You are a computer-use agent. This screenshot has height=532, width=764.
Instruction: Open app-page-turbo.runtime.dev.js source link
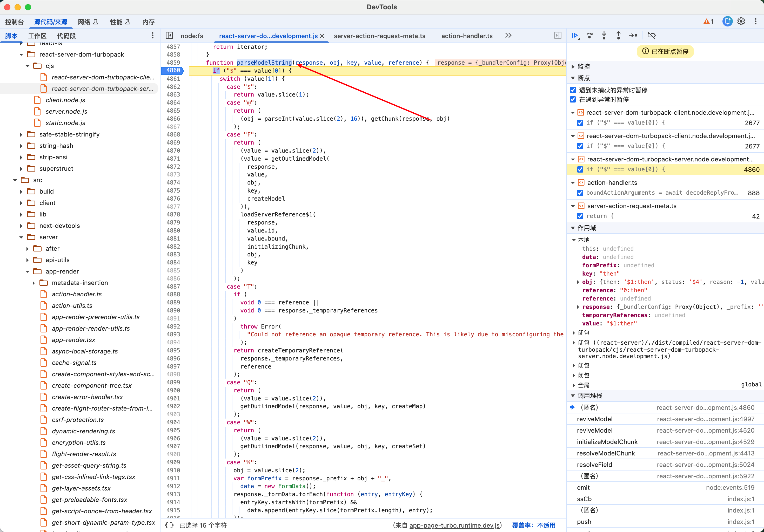[454, 525]
